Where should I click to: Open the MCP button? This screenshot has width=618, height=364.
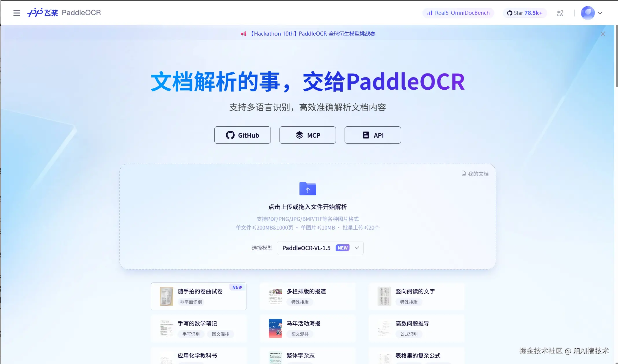308,135
